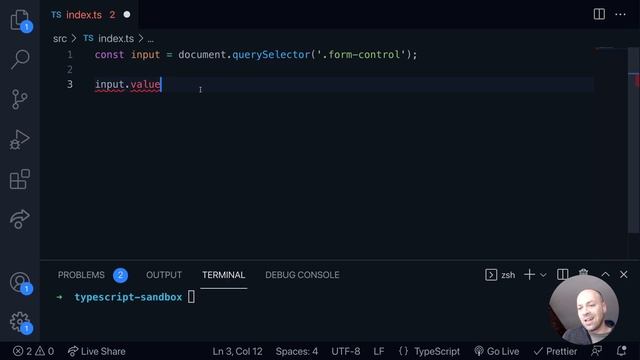
Task: Open the Manage gear menu
Action: coord(20,322)
